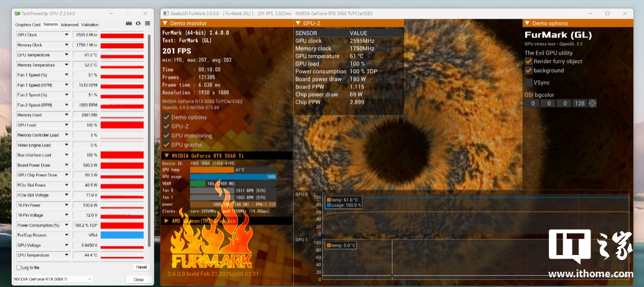Click the Reset button in GPU-Z
This screenshot has height=287, width=644.
[x=141, y=267]
